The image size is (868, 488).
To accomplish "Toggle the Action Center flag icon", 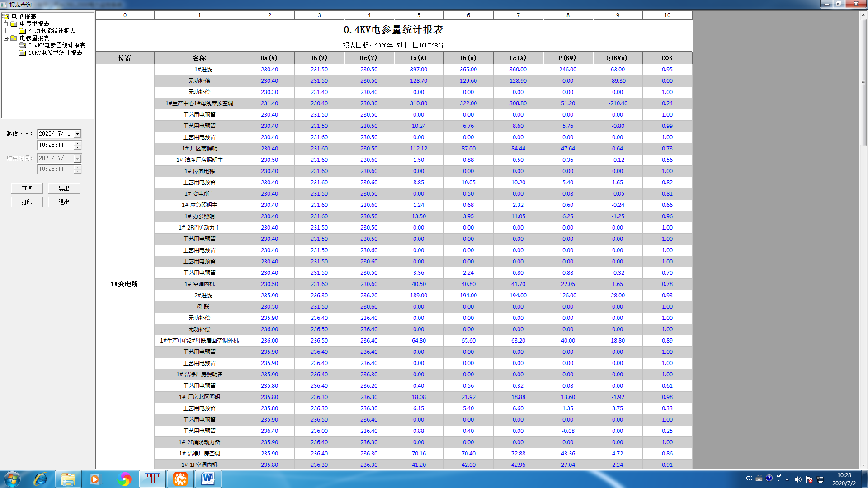I will click(x=808, y=479).
